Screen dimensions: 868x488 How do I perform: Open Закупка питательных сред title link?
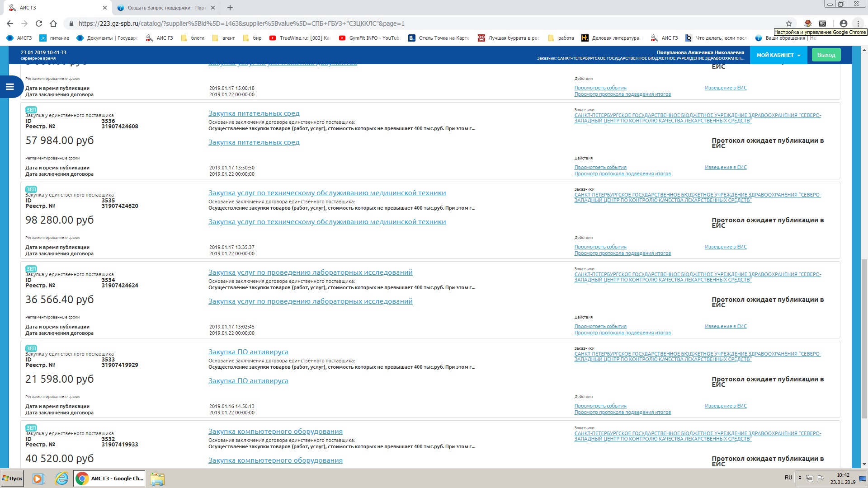pyautogui.click(x=254, y=113)
